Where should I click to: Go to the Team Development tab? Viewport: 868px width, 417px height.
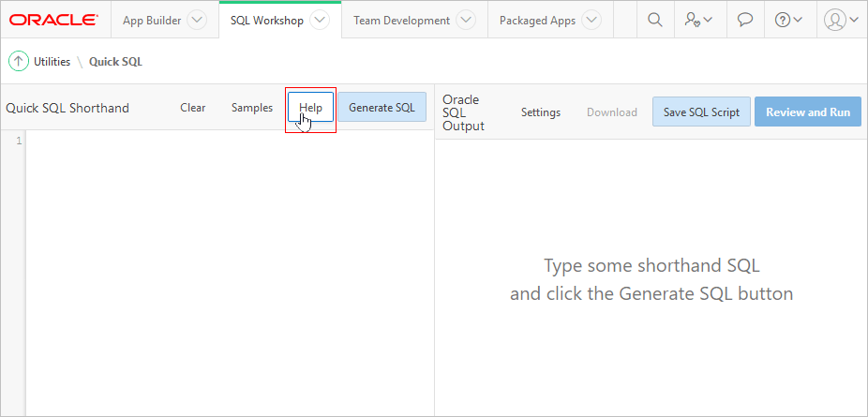point(402,21)
